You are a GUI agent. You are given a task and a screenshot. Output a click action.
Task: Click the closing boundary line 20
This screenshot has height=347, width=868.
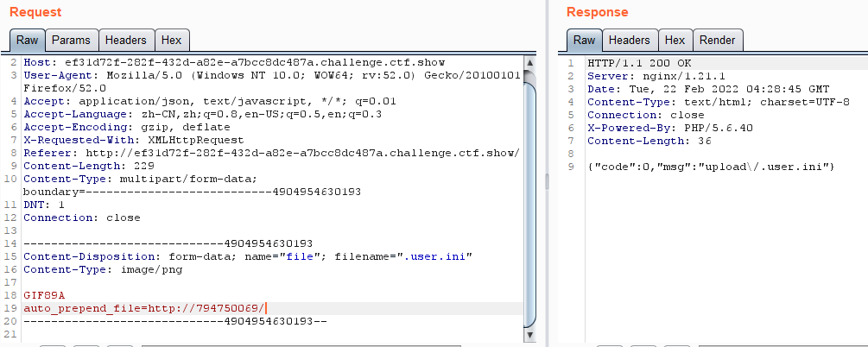(x=175, y=321)
